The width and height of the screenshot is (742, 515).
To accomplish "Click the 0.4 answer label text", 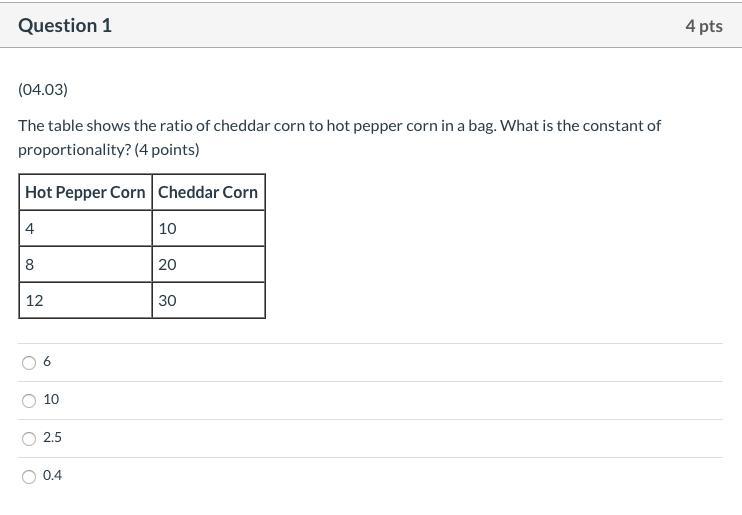I will tap(52, 475).
